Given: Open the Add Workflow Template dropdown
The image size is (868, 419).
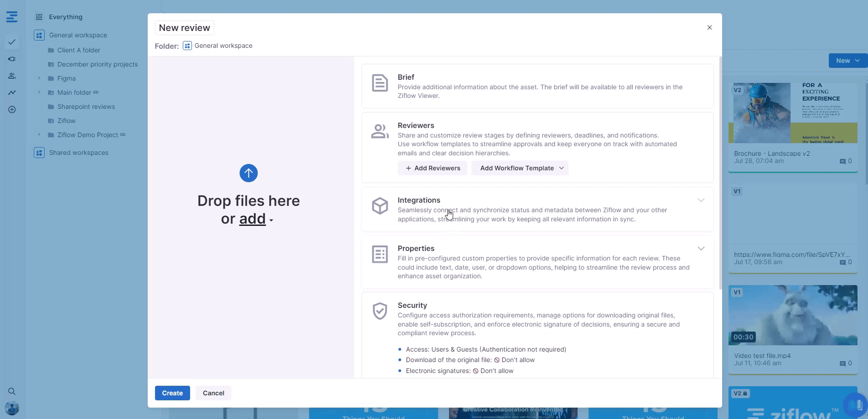Looking at the screenshot, I should [x=520, y=168].
